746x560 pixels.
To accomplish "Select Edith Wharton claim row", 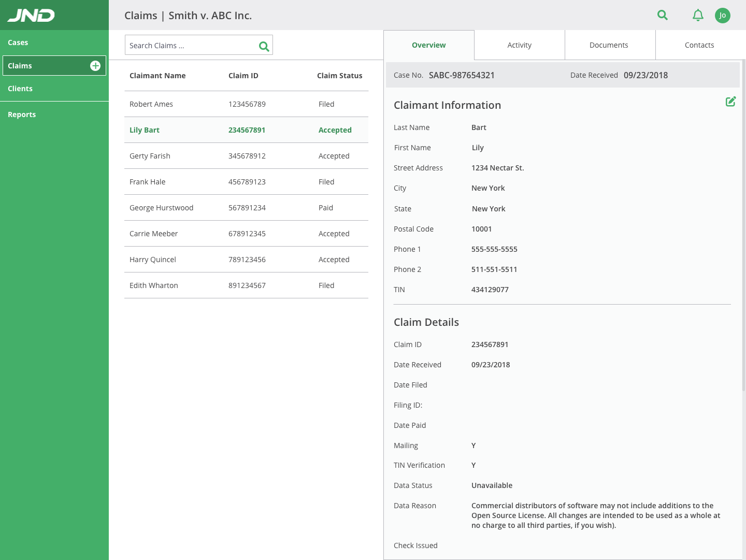I will tap(246, 285).
